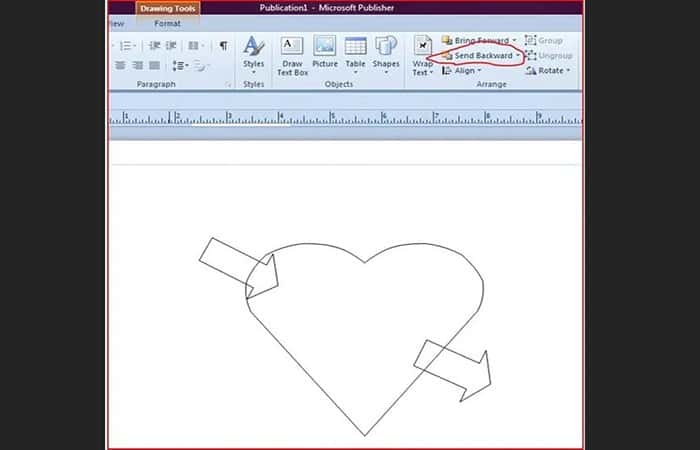This screenshot has width=700, height=450.
Task: Toggle center paragraph alignment
Action: pos(121,66)
